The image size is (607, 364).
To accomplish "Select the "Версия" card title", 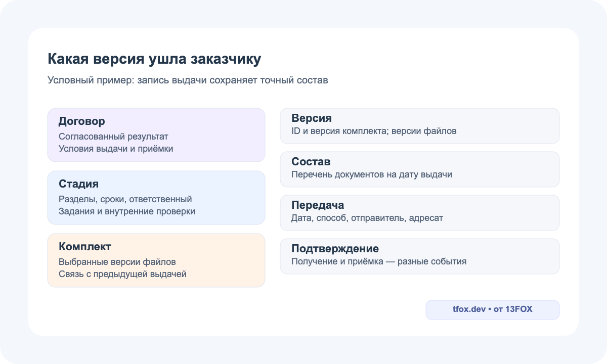I will coord(312,118).
